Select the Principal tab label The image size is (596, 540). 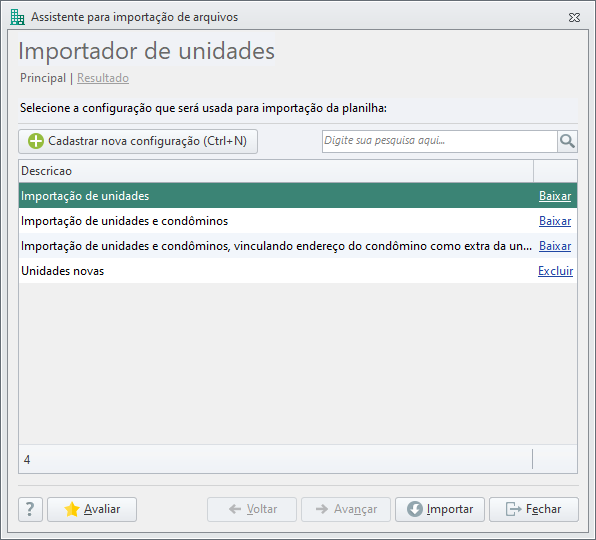(x=43, y=78)
